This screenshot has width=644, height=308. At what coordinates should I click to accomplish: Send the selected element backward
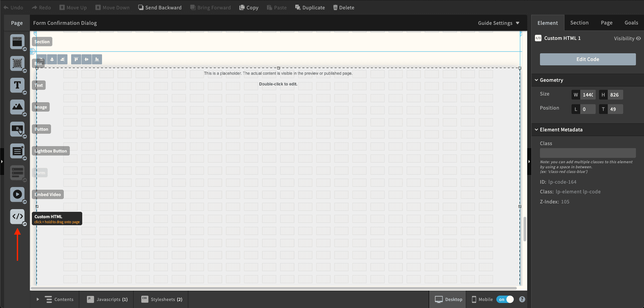[160, 7]
